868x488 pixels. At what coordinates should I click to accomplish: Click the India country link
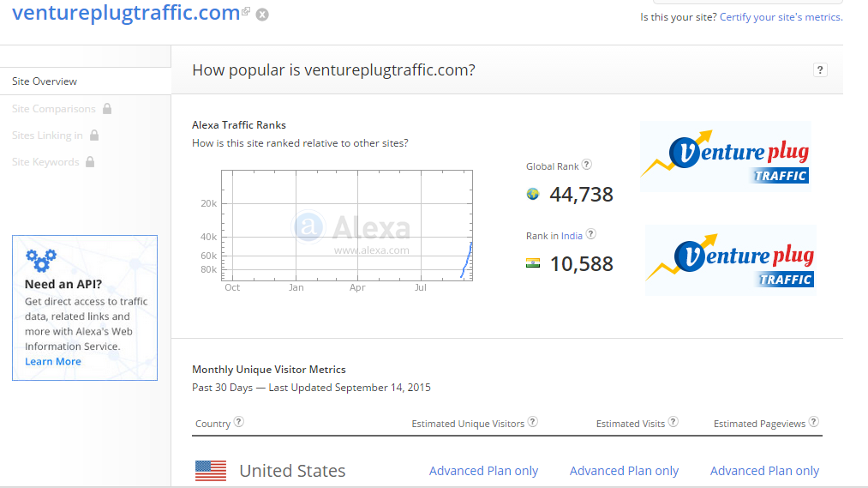pyautogui.click(x=572, y=236)
